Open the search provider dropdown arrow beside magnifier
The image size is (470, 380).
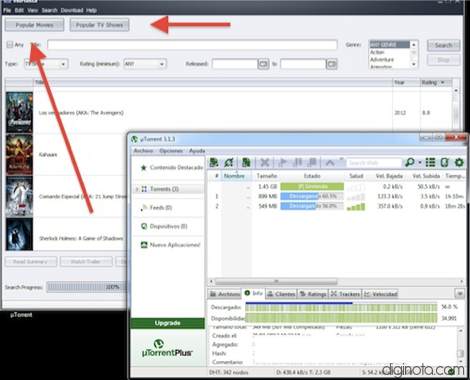click(420, 163)
